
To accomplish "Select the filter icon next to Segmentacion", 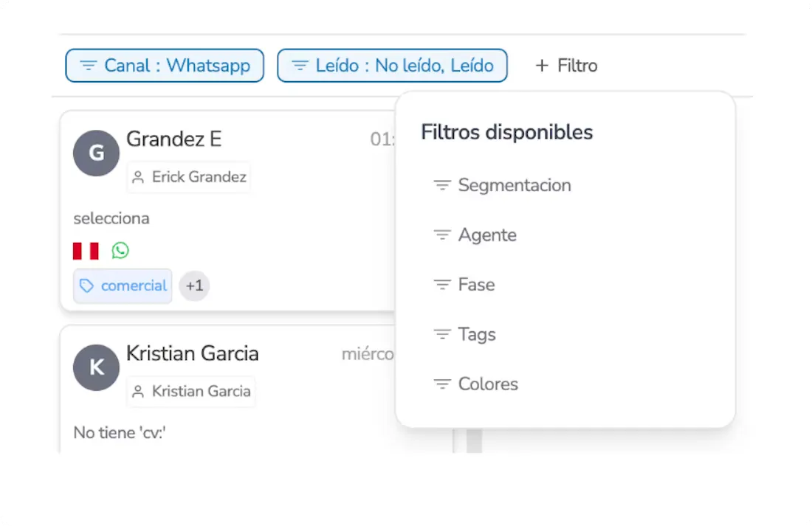I will (441, 186).
